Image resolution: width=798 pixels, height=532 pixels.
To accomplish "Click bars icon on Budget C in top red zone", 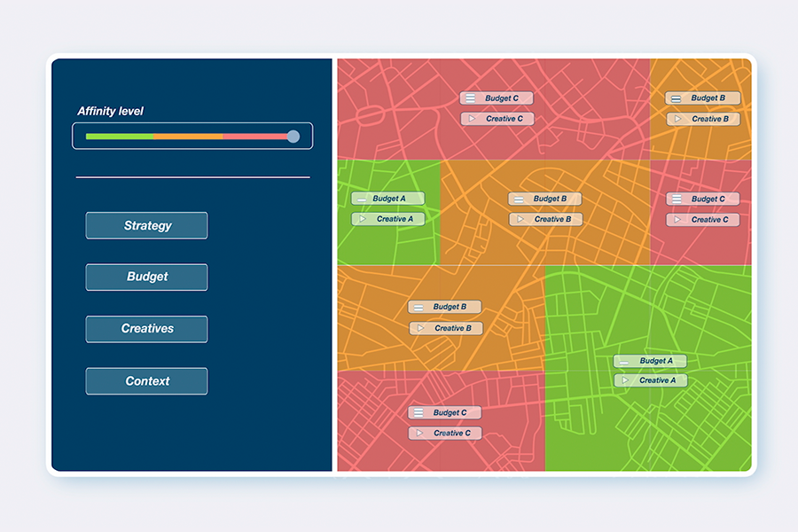I will [x=471, y=98].
